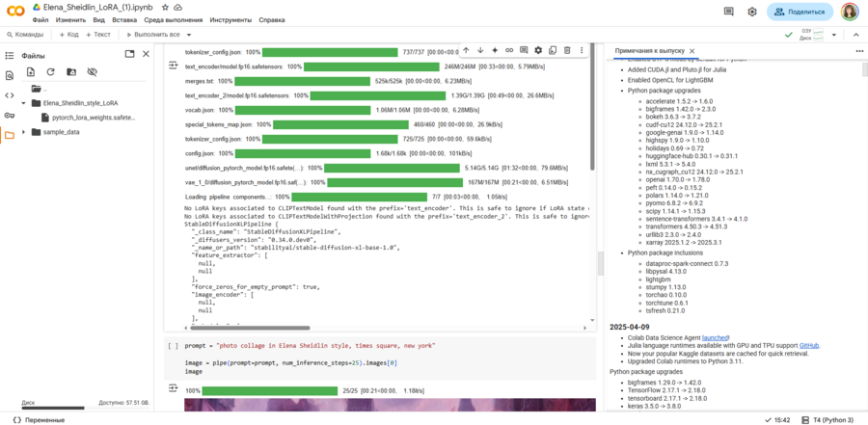Open the user account avatar

pos(849,12)
